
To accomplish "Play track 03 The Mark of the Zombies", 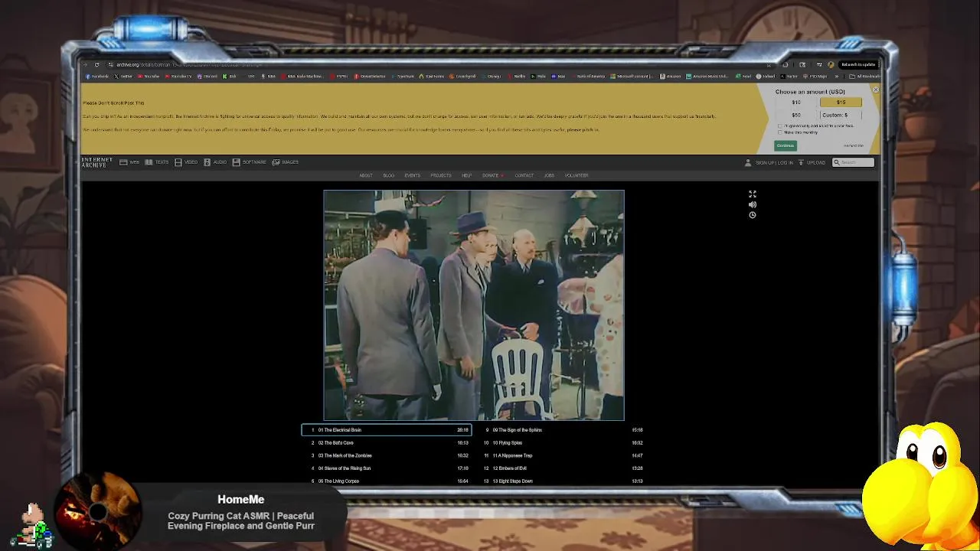I will pos(387,455).
